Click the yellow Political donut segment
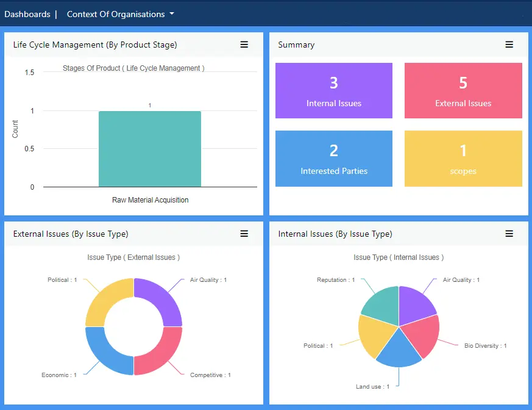 [x=106, y=299]
